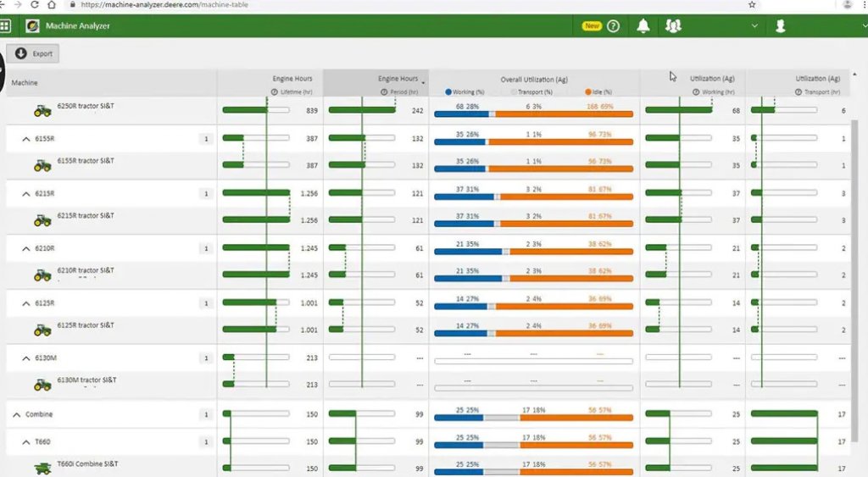This screenshot has width=868, height=477.
Task: Click utilization bar for Combine group row
Action: click(534, 418)
